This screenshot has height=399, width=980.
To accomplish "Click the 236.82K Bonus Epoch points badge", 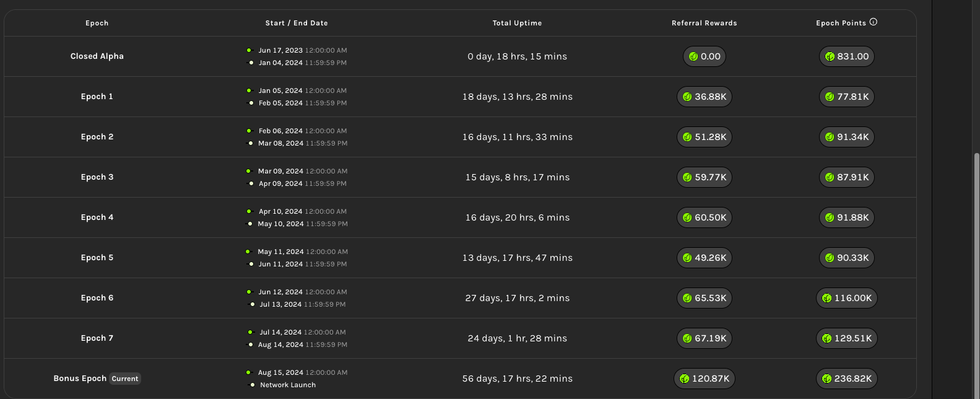I will coord(847,379).
